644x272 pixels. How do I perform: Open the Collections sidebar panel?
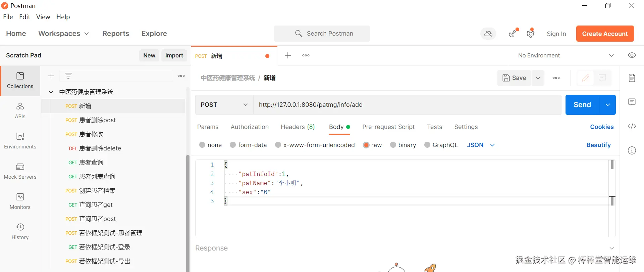[20, 81]
